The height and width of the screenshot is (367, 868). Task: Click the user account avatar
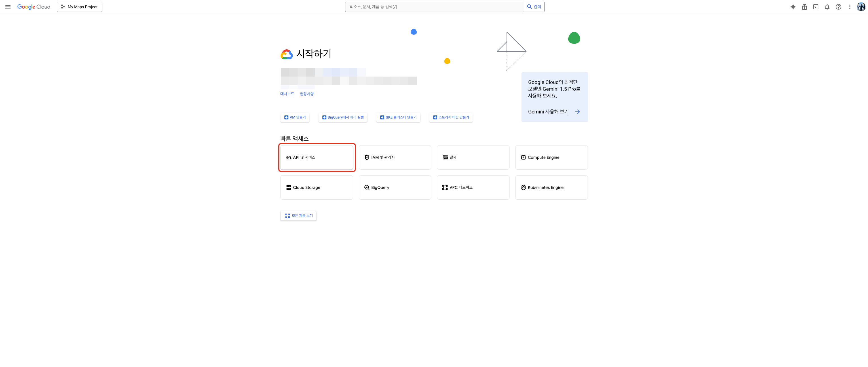(x=861, y=7)
